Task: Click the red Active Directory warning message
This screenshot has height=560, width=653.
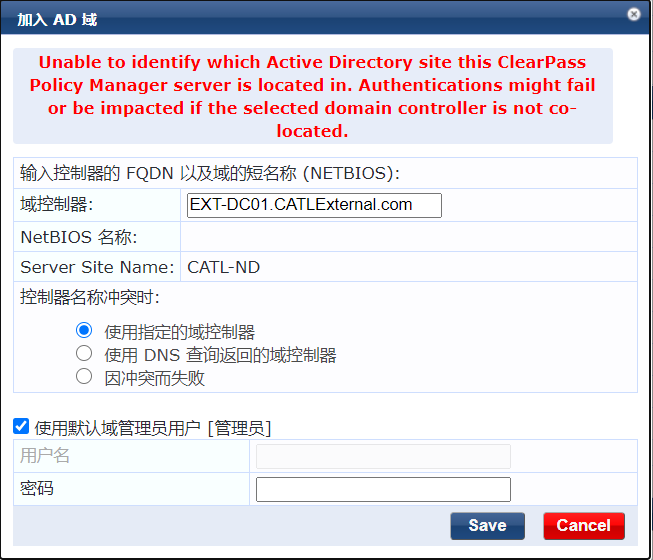Action: (x=313, y=96)
